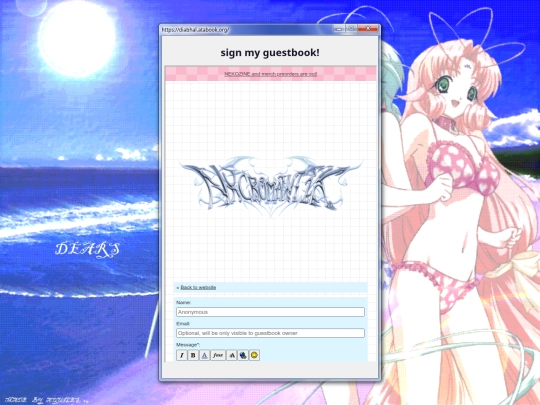
Task: Maximize the guestbook window
Action: pos(351,29)
